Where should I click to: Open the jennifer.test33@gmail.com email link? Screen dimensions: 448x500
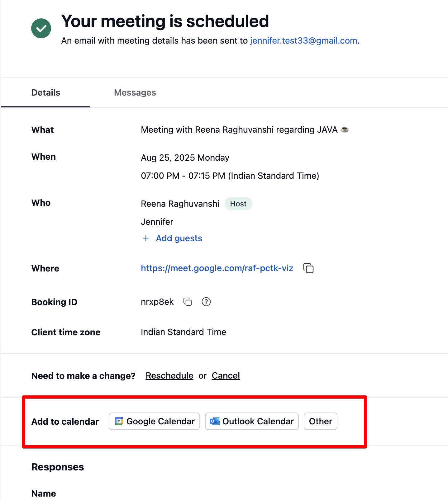pyautogui.click(x=303, y=40)
